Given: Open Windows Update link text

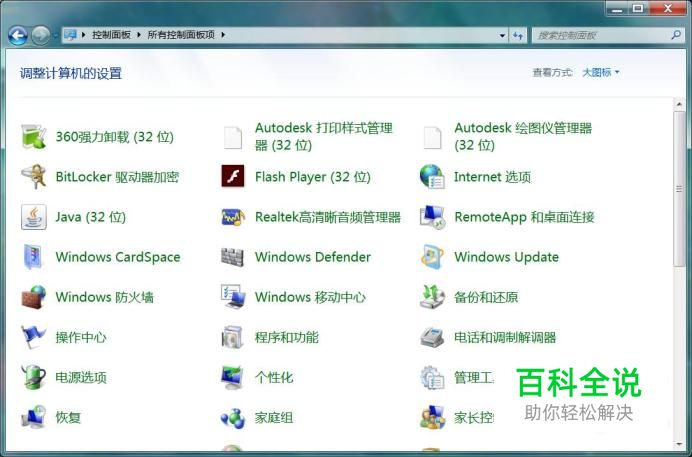Looking at the screenshot, I should 507,257.
